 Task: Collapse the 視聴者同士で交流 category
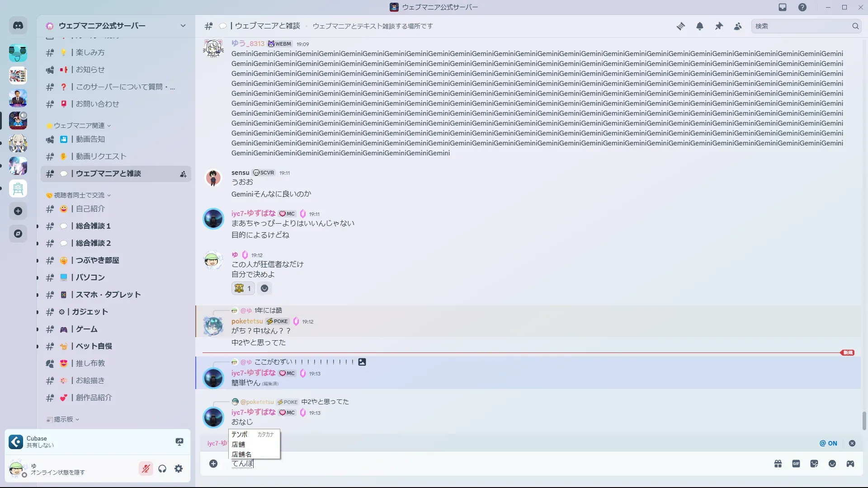pos(79,195)
